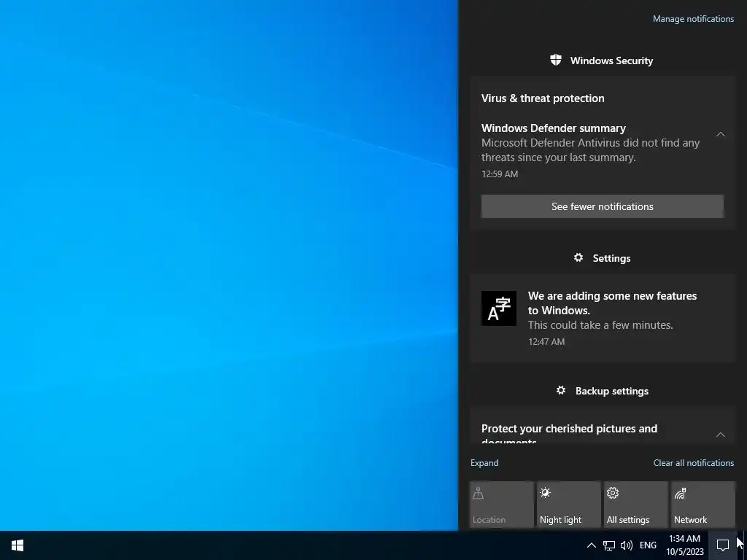Click the language pack notification icon

pyautogui.click(x=499, y=308)
